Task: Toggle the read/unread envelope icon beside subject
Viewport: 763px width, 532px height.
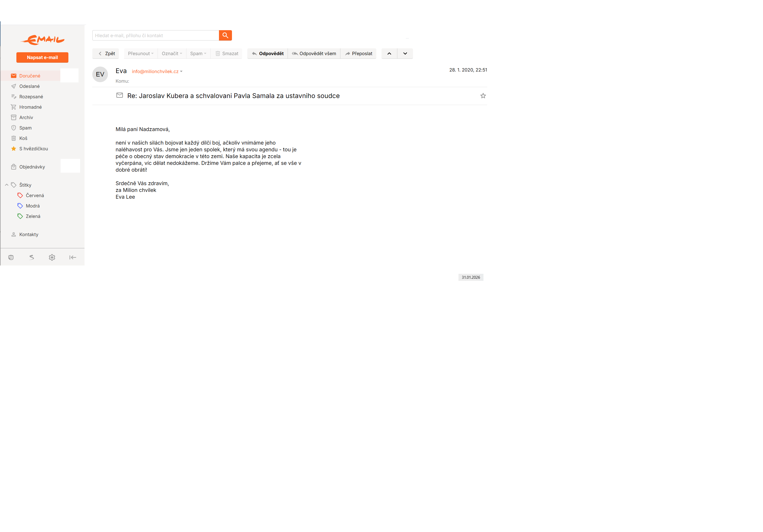Action: (120, 95)
